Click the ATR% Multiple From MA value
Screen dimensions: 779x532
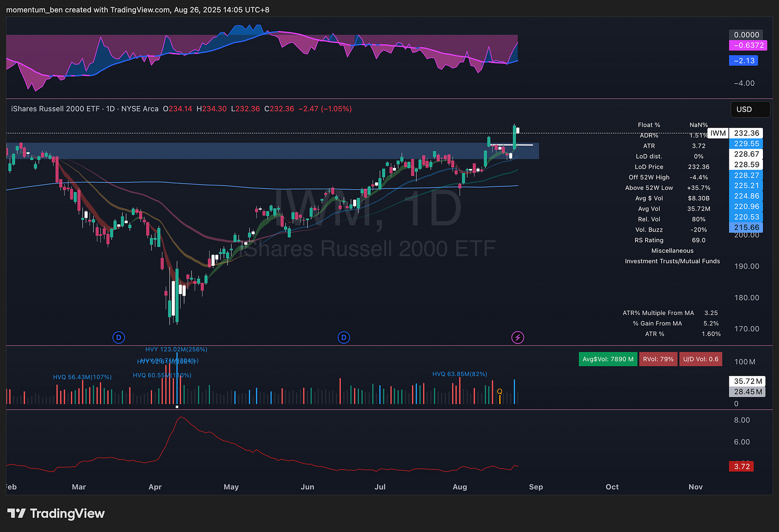point(711,313)
